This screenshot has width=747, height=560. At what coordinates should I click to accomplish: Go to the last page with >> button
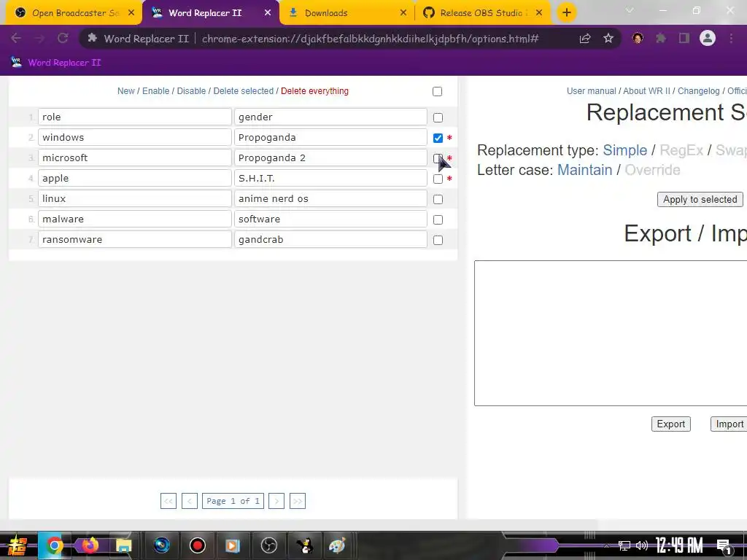point(298,501)
